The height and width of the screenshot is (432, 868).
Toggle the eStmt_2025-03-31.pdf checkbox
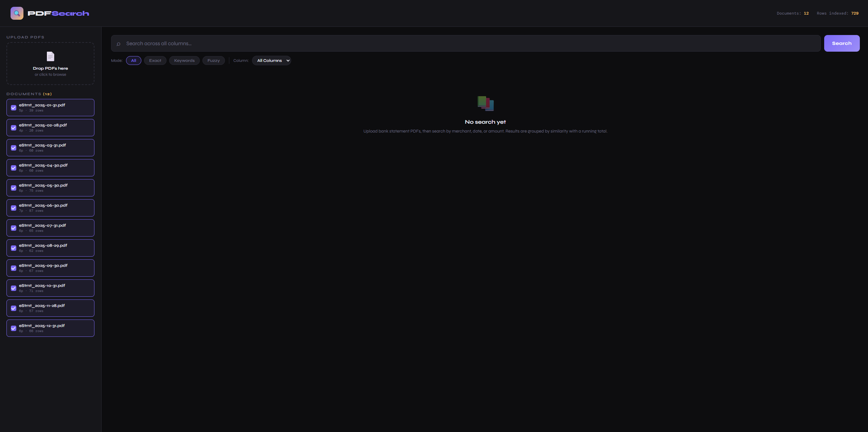(14, 148)
